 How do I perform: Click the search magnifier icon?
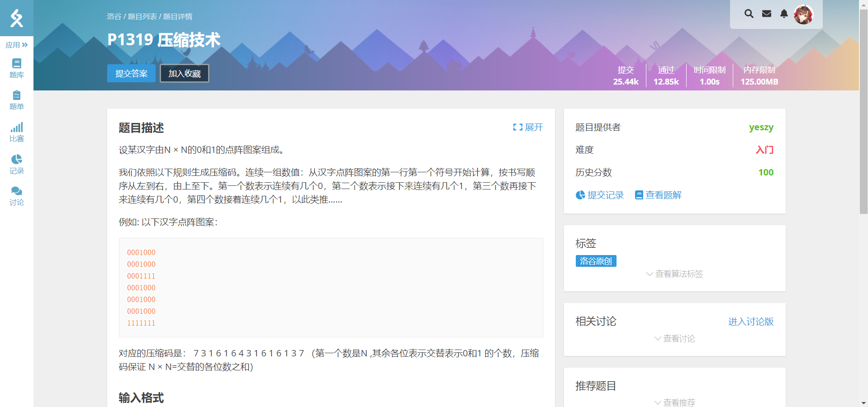coord(749,14)
